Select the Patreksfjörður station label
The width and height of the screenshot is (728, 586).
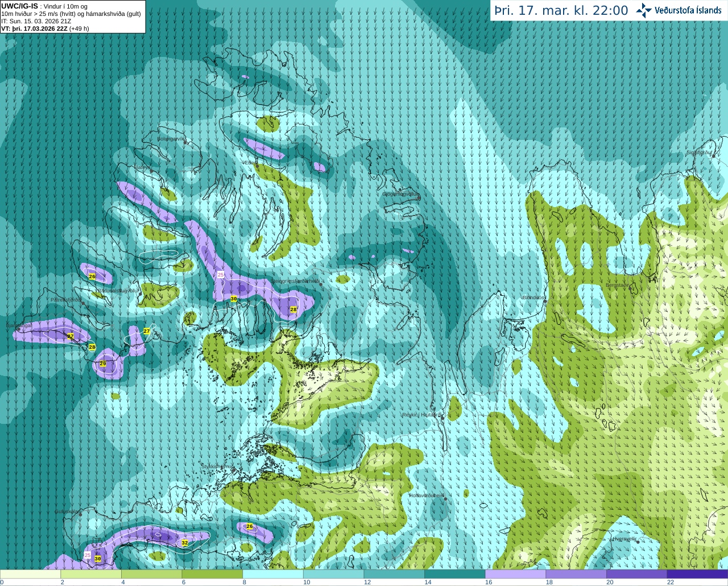click(67, 299)
